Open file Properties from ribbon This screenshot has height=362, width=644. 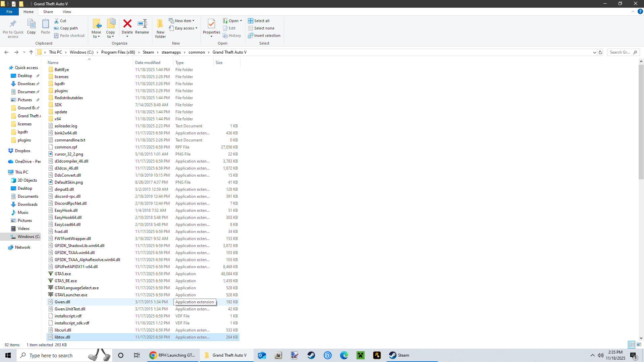click(x=211, y=24)
